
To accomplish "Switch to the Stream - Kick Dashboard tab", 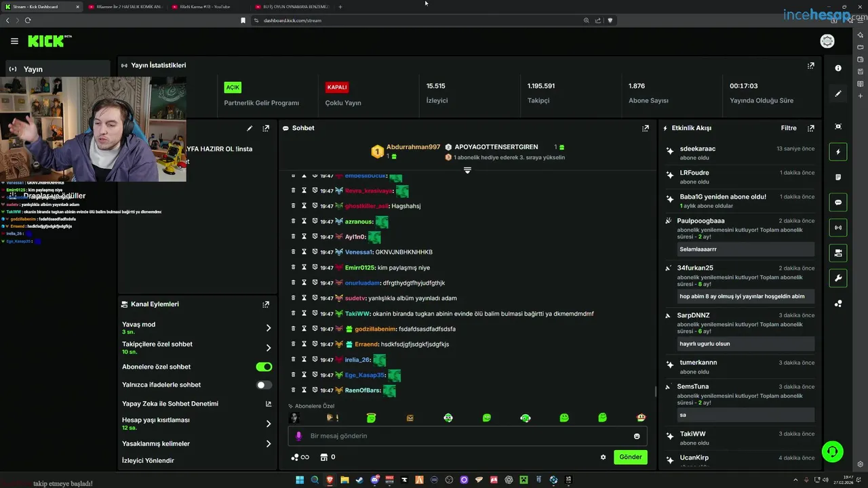I will coord(42,7).
